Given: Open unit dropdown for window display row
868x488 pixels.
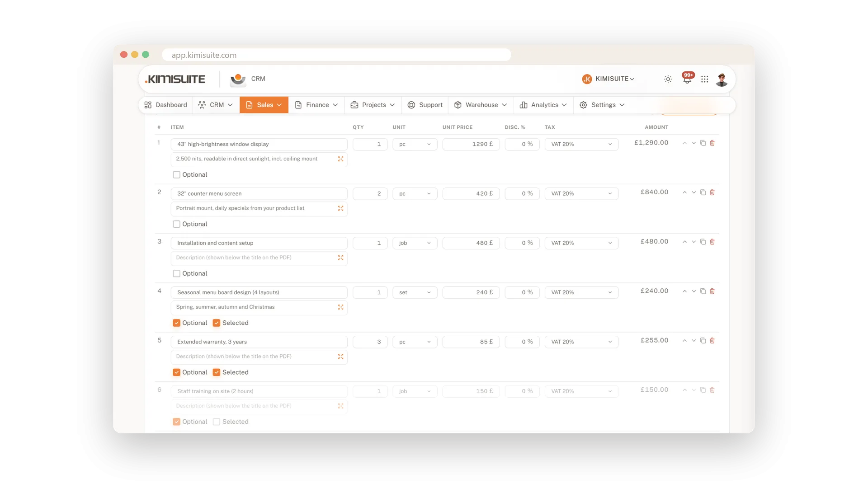Looking at the screenshot, I should pos(415,144).
